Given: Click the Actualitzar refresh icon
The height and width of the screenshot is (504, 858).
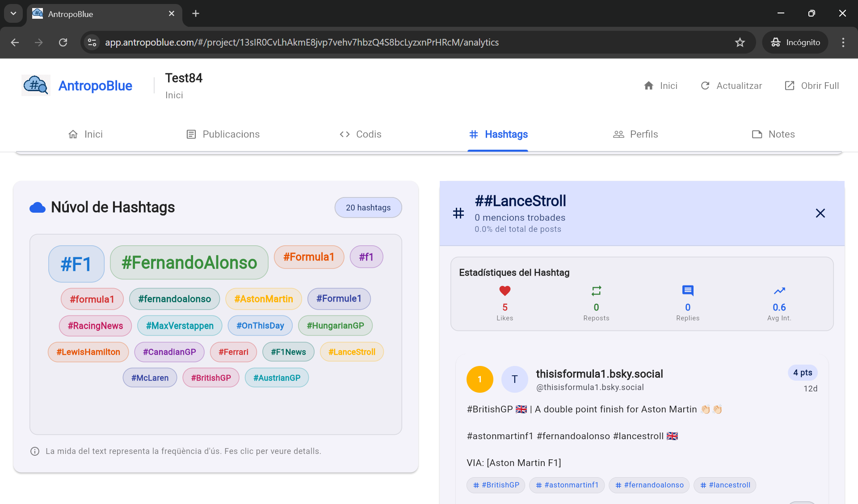Looking at the screenshot, I should [705, 86].
